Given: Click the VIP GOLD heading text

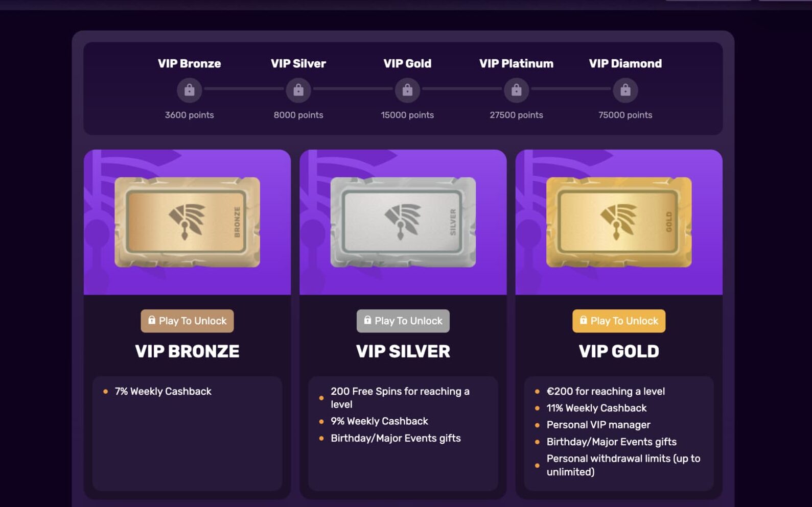Looking at the screenshot, I should pos(619,351).
